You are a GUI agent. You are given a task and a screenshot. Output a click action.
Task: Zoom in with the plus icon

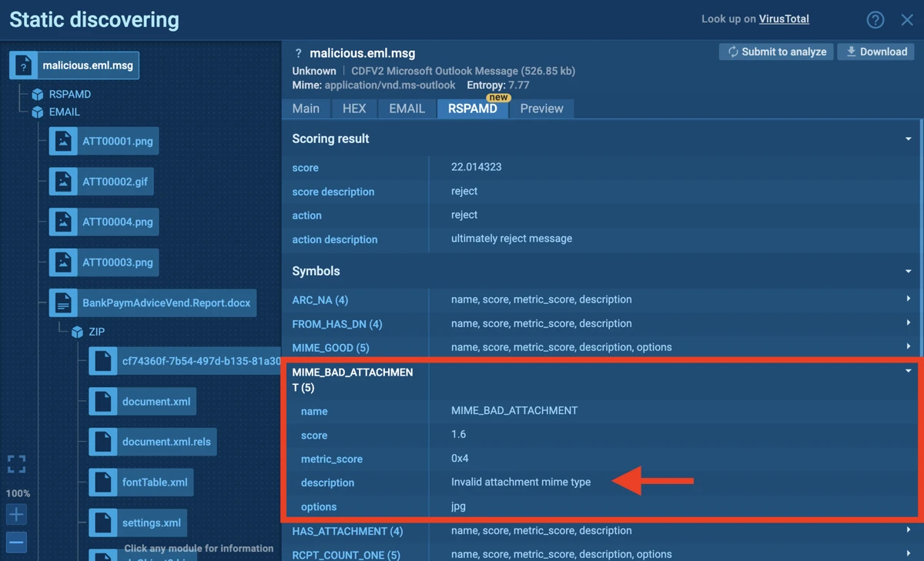(x=16, y=514)
